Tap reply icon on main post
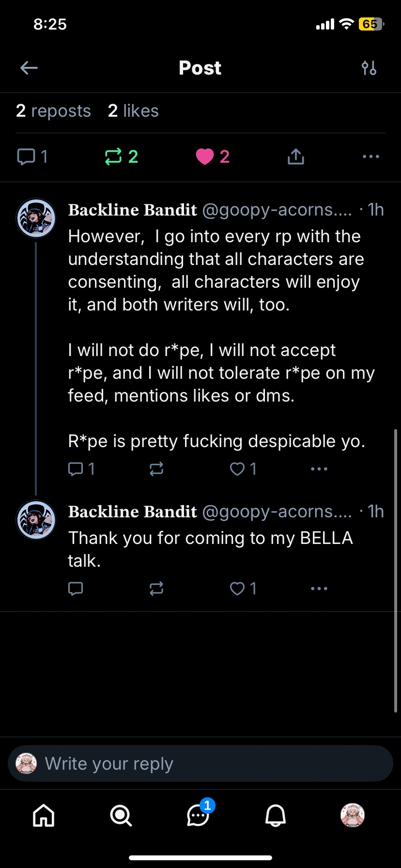Viewport: 401px width, 868px height. (x=27, y=156)
